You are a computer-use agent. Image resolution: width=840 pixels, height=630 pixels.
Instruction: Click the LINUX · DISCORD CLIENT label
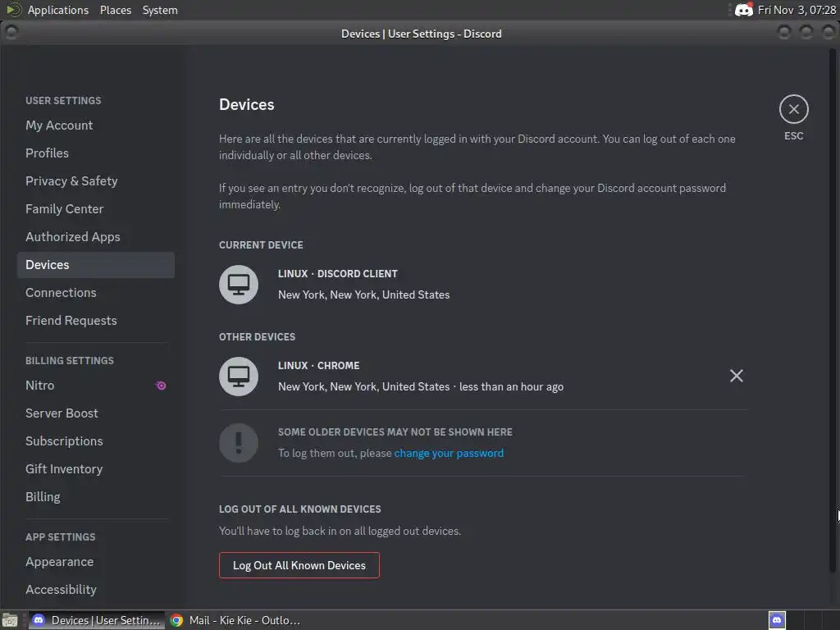point(337,274)
